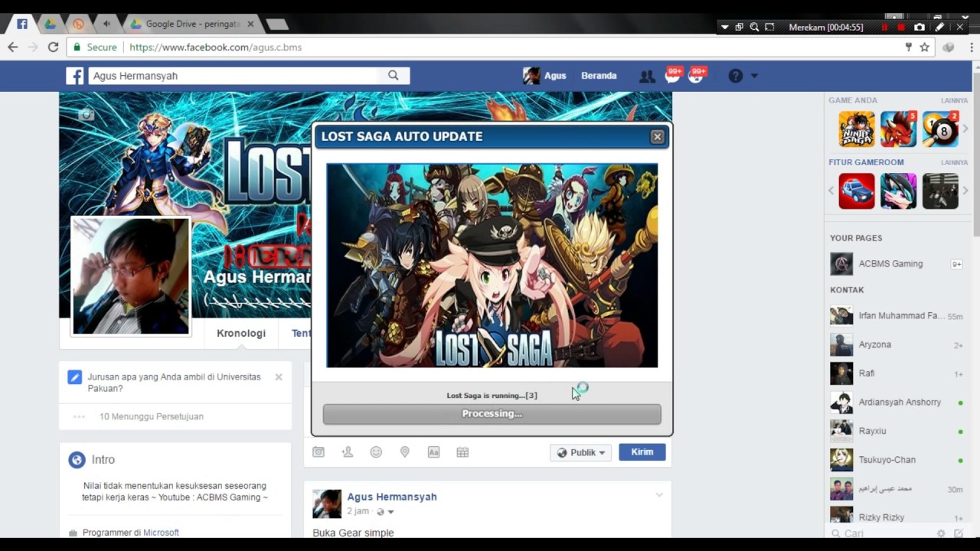This screenshot has width=980, height=551.
Task: Stop the screen recording
Action: coord(901,27)
